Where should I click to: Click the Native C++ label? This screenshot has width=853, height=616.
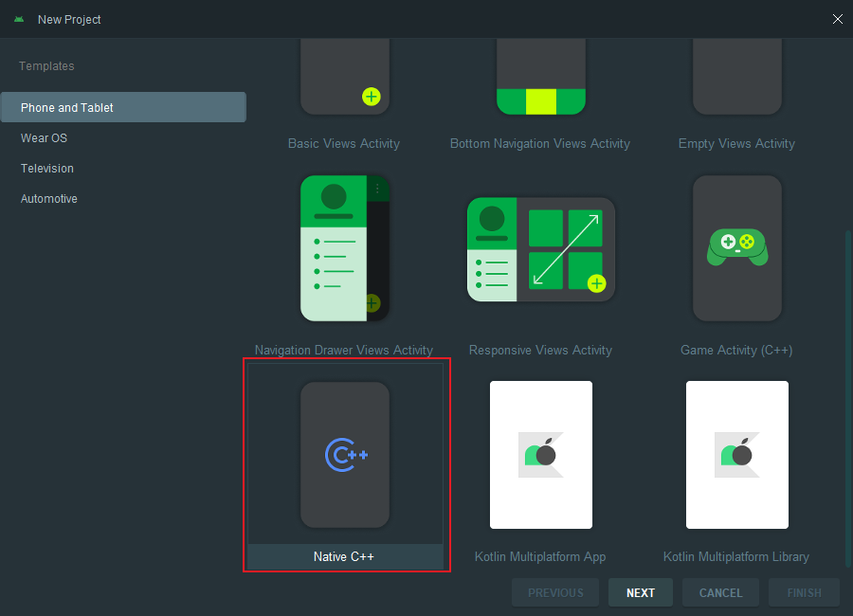344,556
